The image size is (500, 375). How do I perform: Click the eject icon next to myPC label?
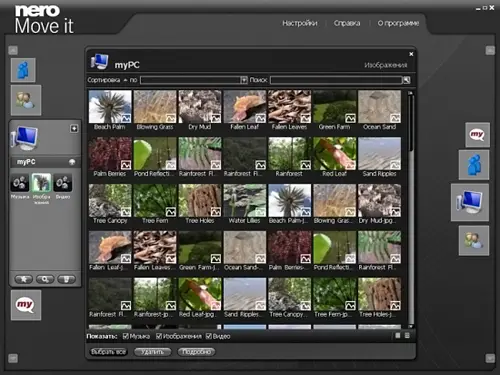tap(72, 162)
